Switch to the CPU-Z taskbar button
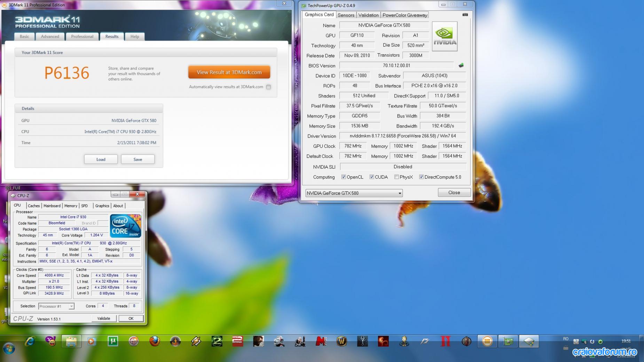This screenshot has width=644, height=362. pyautogui.click(x=529, y=341)
